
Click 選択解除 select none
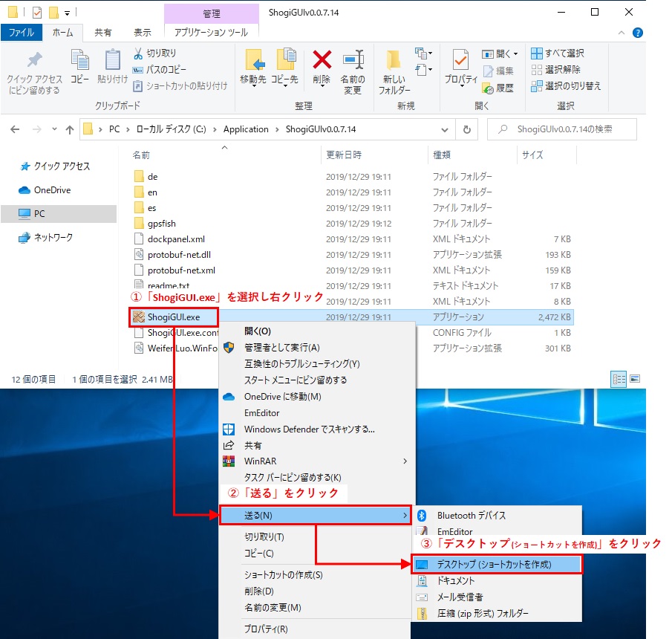point(556,70)
